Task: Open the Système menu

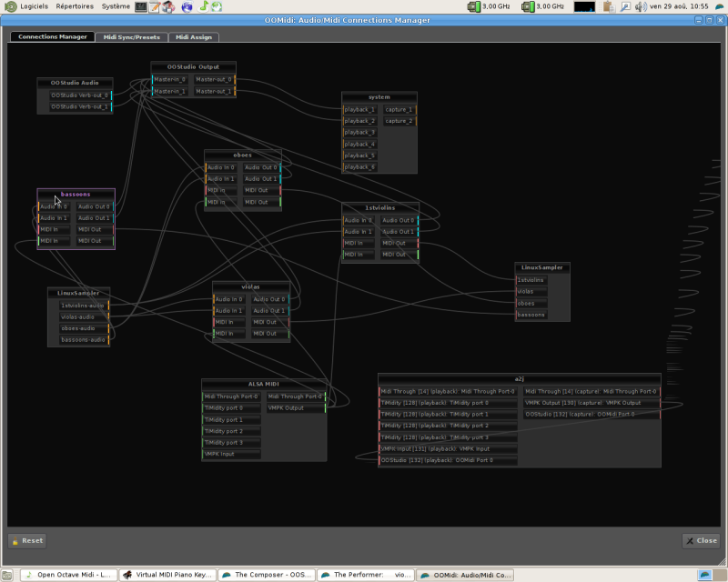Action: click(x=116, y=6)
